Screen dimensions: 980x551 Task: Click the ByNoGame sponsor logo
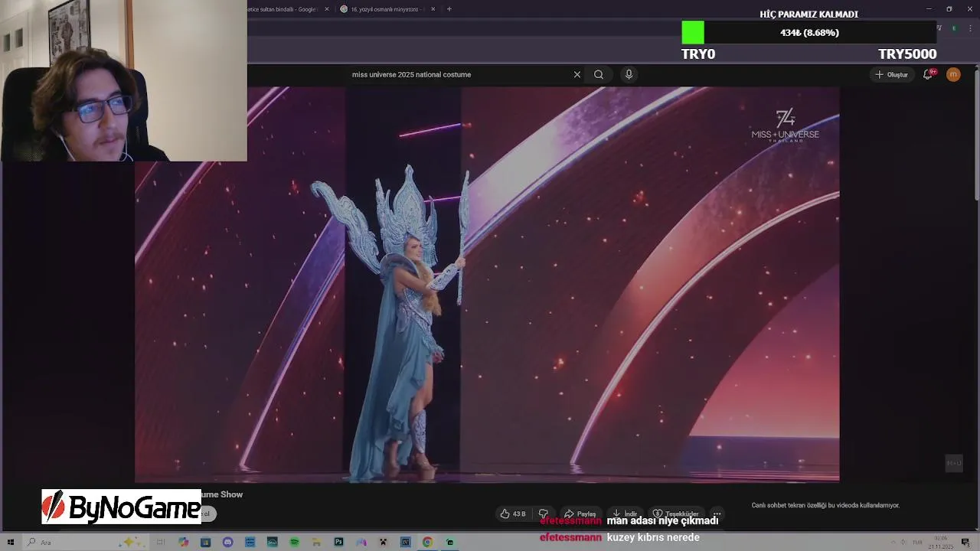[x=121, y=507]
